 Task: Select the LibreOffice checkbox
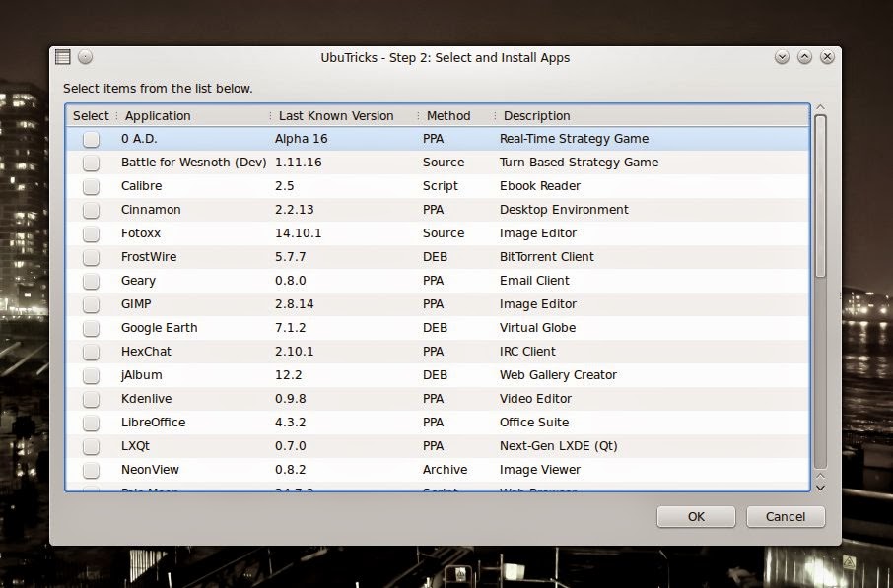coord(91,423)
